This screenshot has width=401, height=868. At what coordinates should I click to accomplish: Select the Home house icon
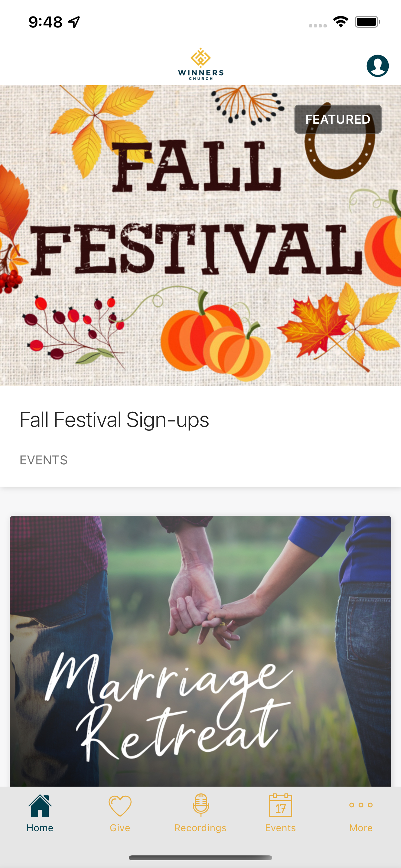click(x=40, y=805)
